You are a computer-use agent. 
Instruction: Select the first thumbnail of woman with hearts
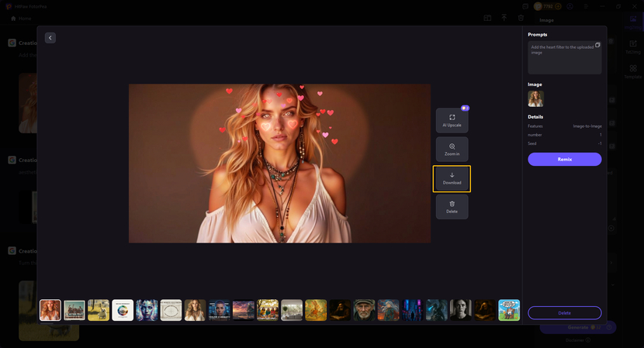(x=50, y=310)
